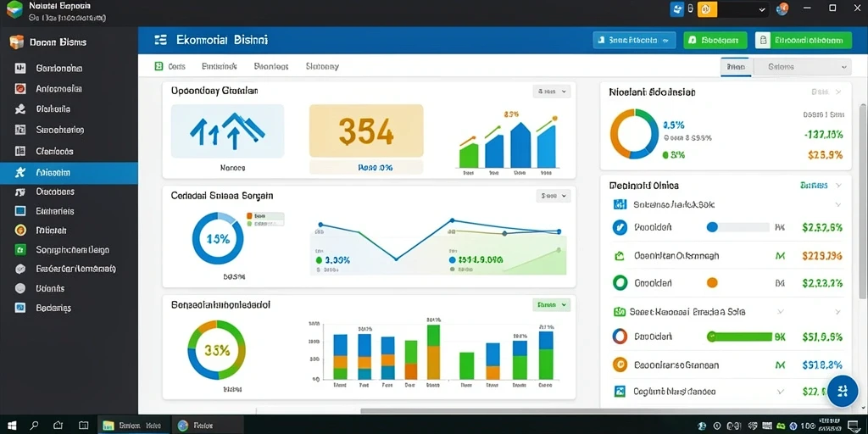
Task: Adjust the blue slider on first Poooidert row
Action: tap(738, 227)
